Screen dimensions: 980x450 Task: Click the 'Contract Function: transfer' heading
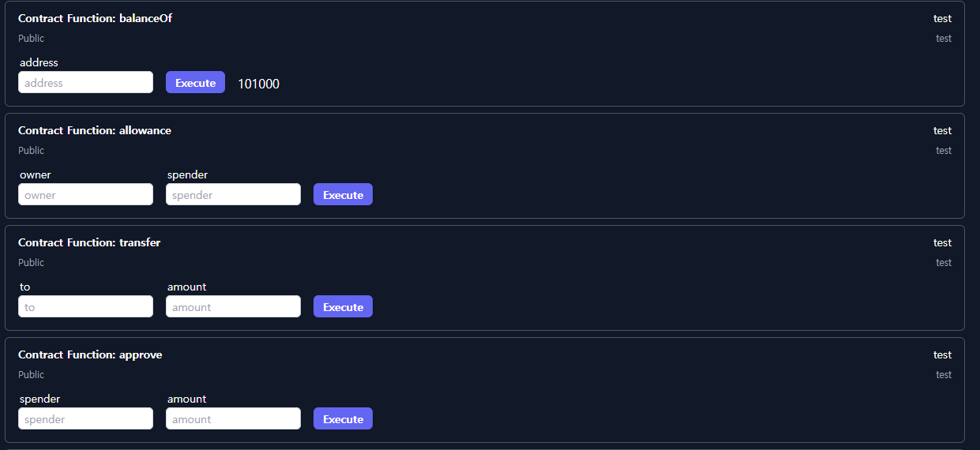click(x=89, y=242)
